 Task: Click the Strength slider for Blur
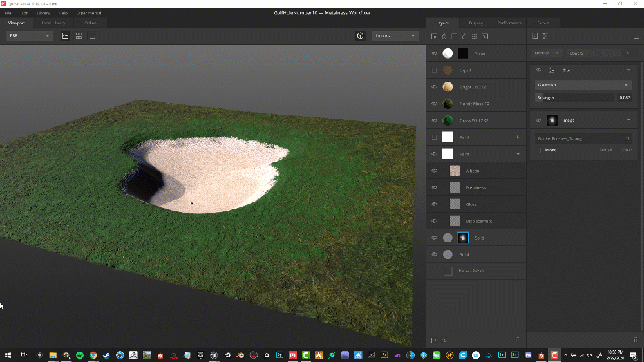(573, 98)
